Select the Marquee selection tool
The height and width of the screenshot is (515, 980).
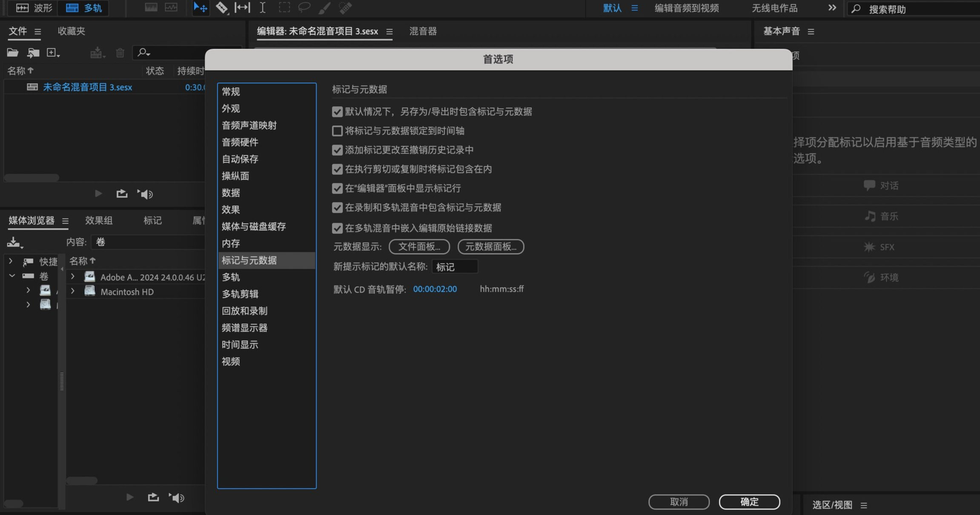tap(284, 8)
